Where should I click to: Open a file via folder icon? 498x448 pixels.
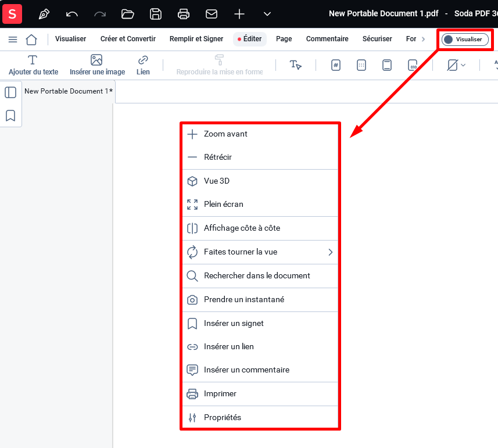128,14
